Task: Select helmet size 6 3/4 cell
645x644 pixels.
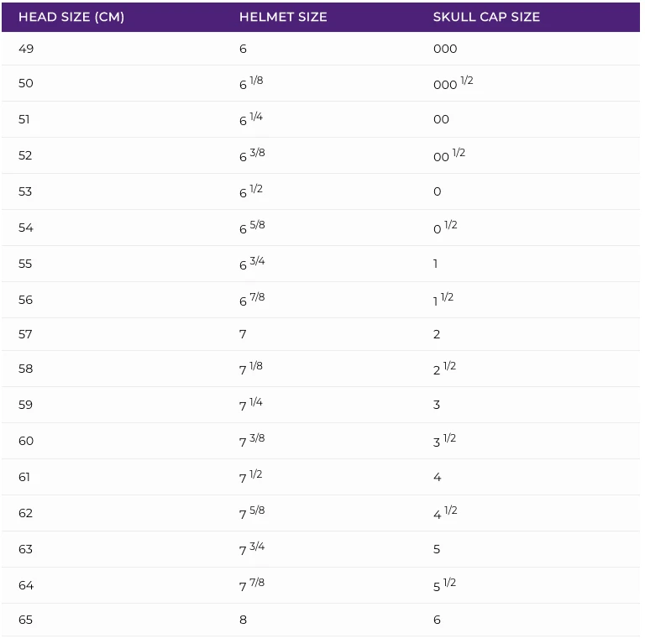Action: (252, 264)
